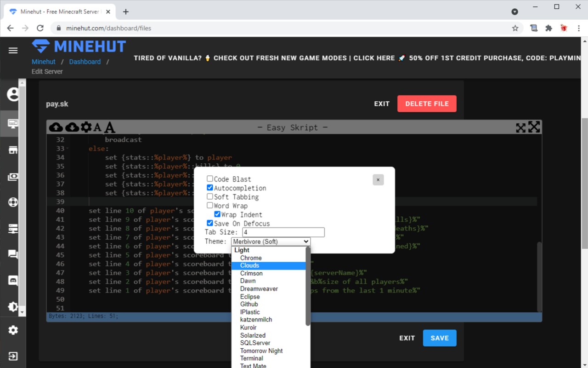Reload the Minehut page
The image size is (588, 368).
tap(40, 28)
